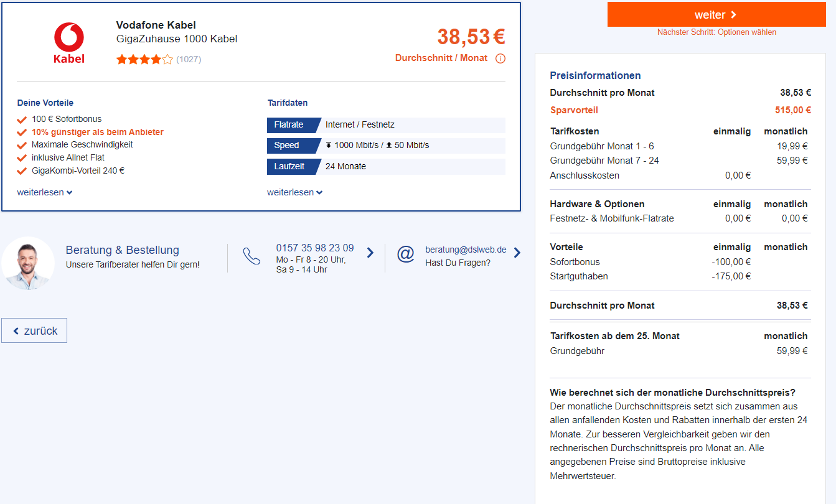836x504 pixels.
Task: Expand weiterlesen under Deine Vorteile
Action: point(45,192)
